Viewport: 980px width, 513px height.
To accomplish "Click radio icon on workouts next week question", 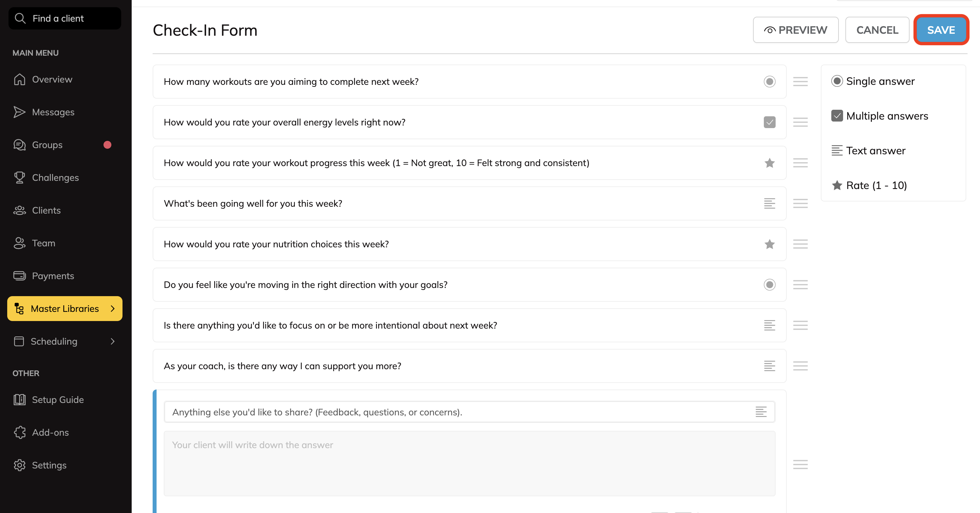I will point(769,82).
